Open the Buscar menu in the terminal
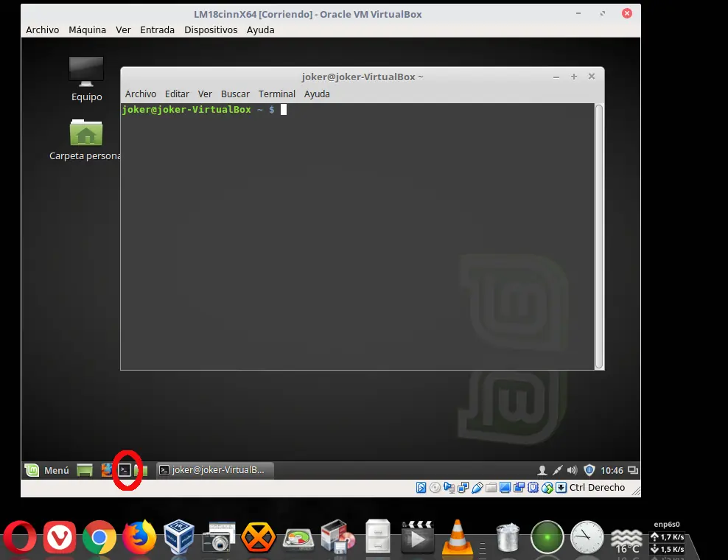Viewport: 728px width, 560px height. point(235,94)
